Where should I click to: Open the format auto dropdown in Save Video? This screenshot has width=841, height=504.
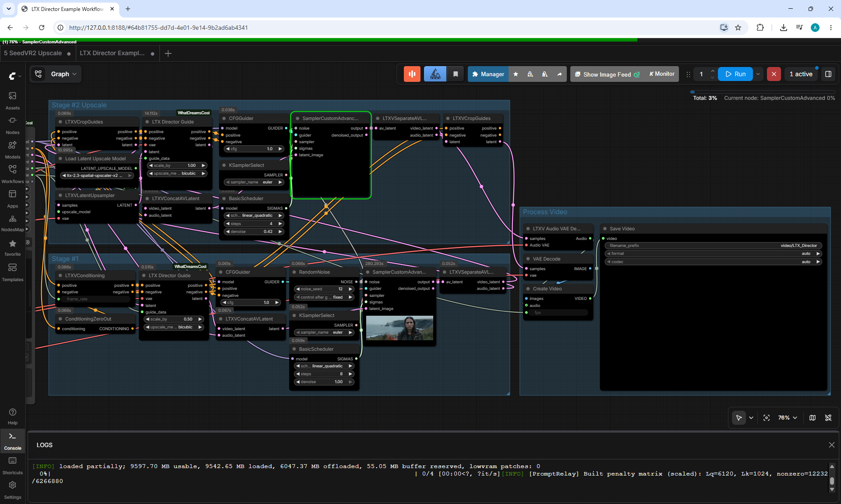(x=713, y=254)
